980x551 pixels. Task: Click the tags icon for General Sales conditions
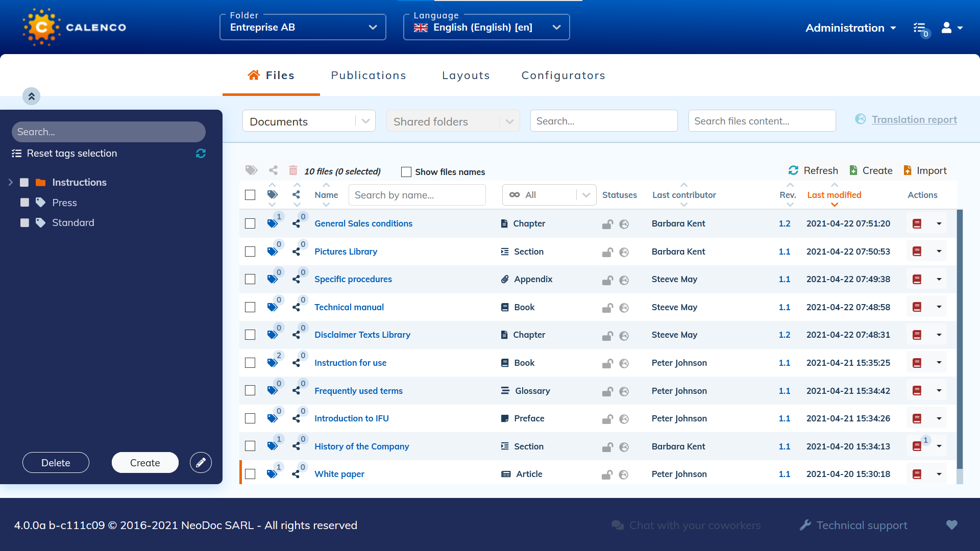click(x=272, y=223)
